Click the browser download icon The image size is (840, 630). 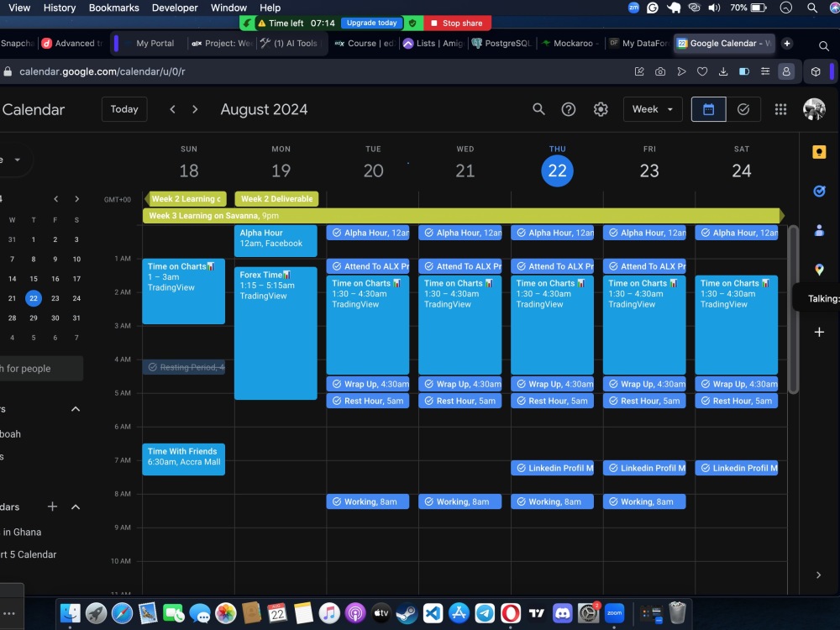pyautogui.click(x=722, y=71)
